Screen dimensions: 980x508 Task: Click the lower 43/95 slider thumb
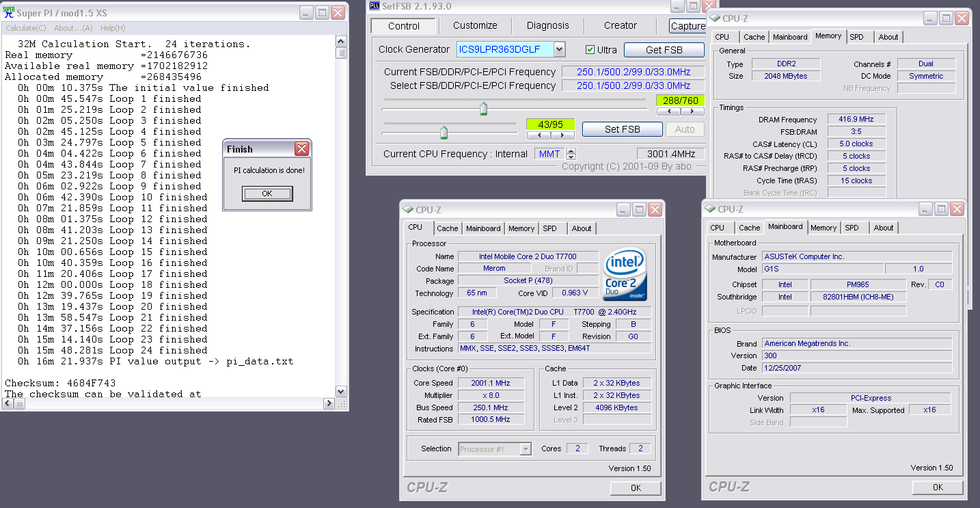pyautogui.click(x=444, y=132)
